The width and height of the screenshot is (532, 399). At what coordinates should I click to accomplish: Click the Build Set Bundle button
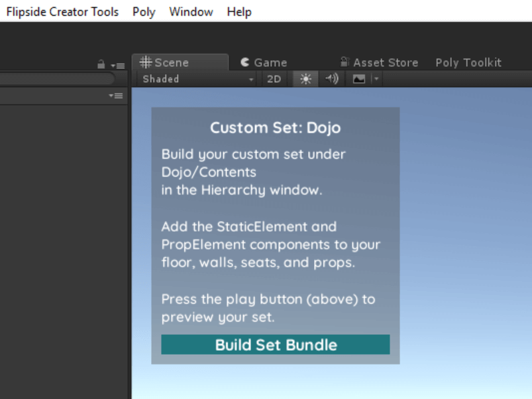[276, 345]
